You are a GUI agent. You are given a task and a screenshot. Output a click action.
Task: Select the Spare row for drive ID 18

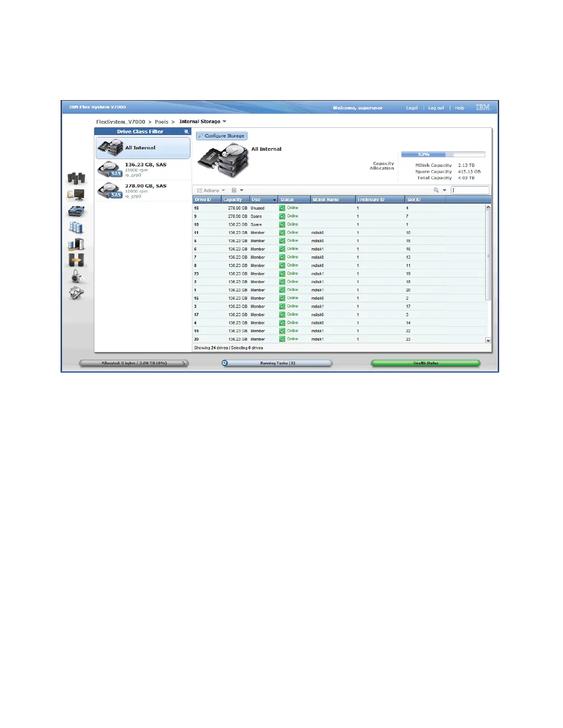tap(339, 225)
